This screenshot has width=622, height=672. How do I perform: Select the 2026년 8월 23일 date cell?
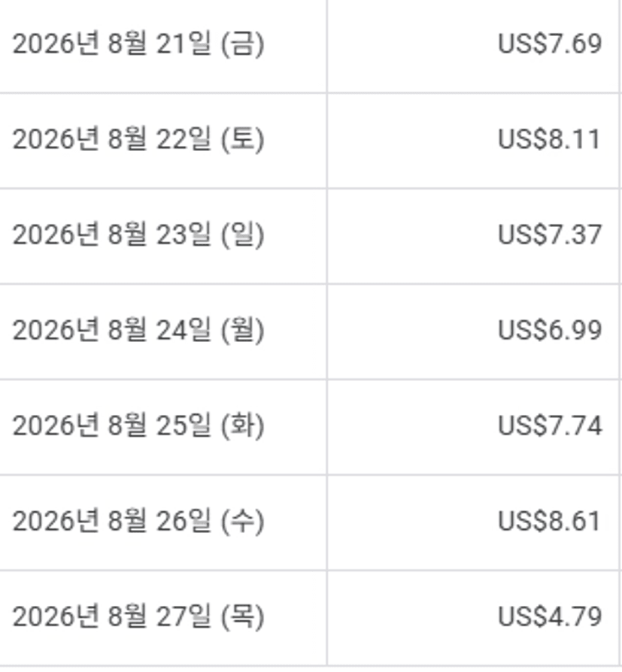click(163, 236)
